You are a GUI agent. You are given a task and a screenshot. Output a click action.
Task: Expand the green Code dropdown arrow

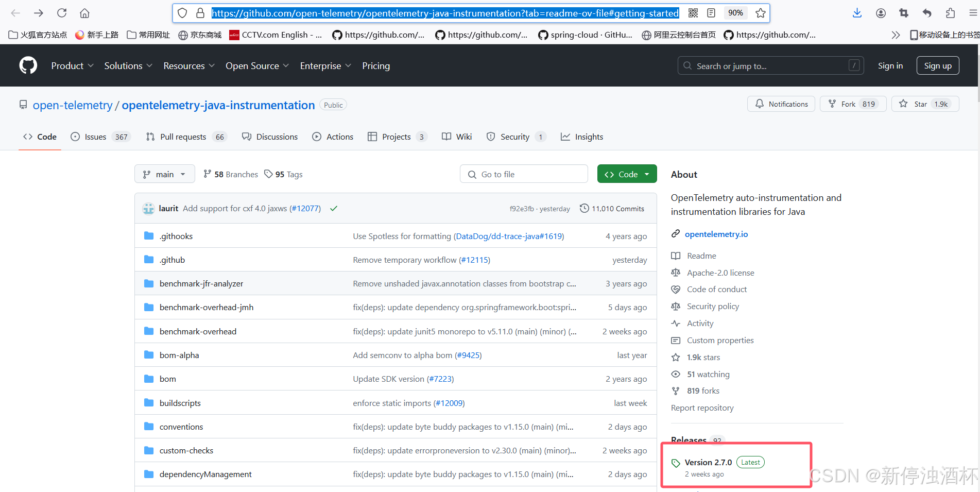(x=646, y=174)
